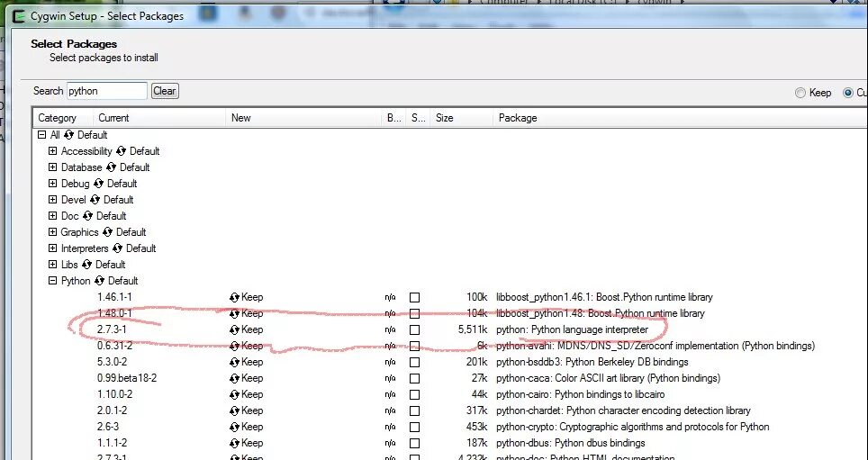Click the Cygwin Setup title bar icon

20,16
